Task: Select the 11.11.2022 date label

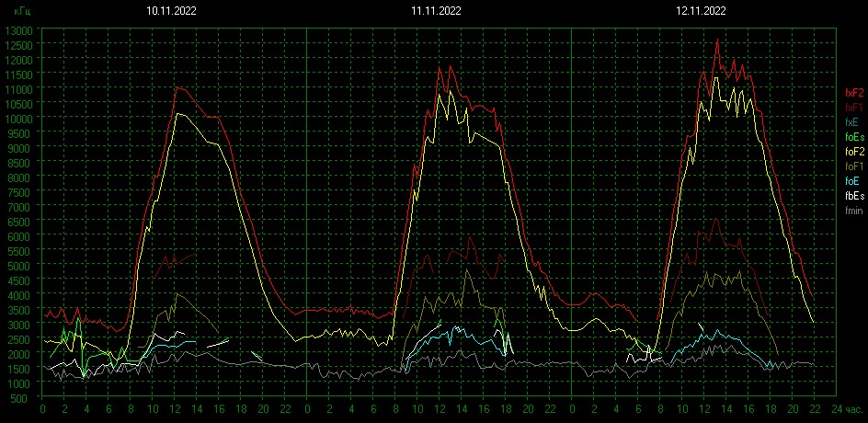Action: pos(436,11)
